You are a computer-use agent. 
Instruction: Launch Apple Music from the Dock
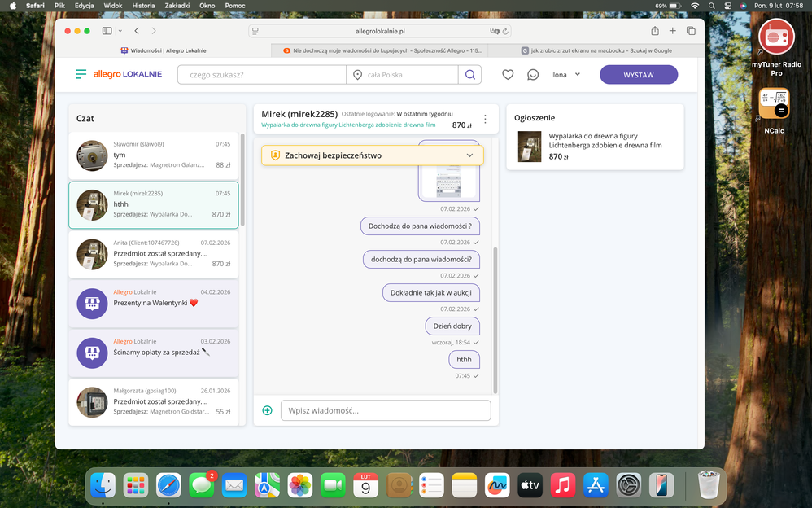[562, 486]
